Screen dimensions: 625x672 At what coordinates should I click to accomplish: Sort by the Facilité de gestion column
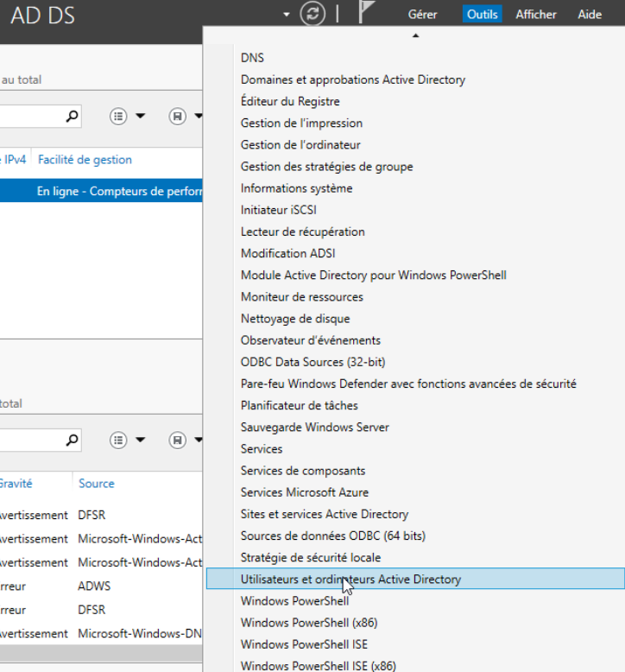click(x=85, y=160)
